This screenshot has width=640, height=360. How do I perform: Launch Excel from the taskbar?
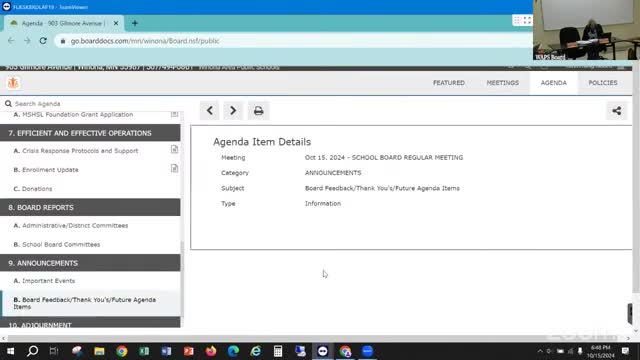tap(144, 351)
